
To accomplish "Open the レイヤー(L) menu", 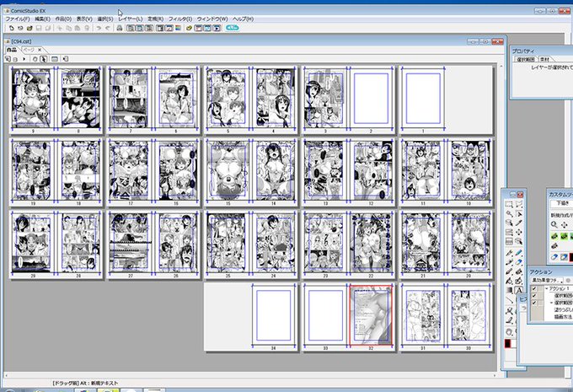I will [130, 19].
